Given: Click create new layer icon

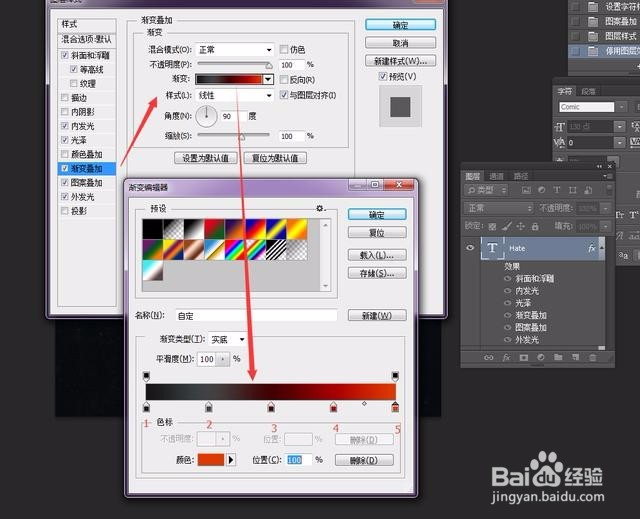Looking at the screenshot, I should click(576, 357).
